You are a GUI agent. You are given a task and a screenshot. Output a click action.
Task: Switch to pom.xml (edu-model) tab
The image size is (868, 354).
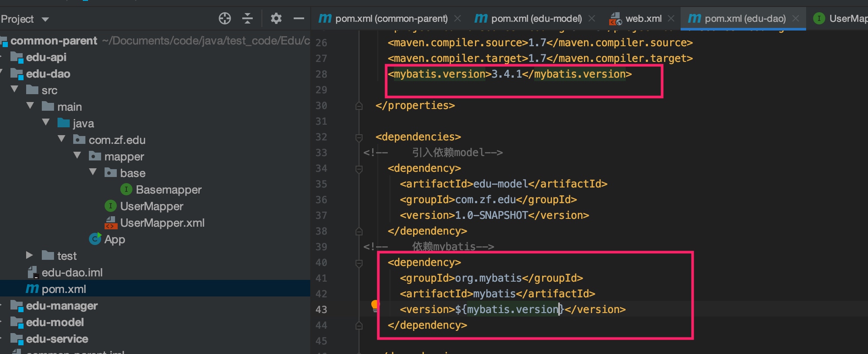click(536, 18)
